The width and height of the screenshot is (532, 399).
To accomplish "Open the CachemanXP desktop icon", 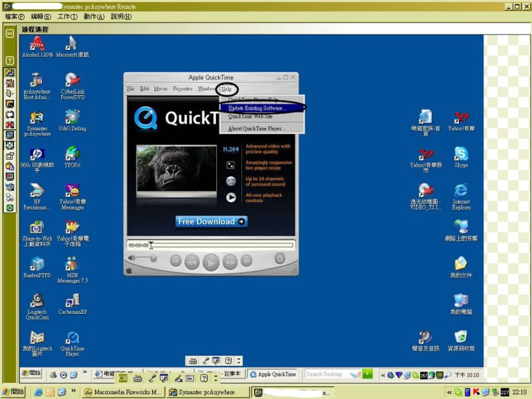I will tap(72, 304).
